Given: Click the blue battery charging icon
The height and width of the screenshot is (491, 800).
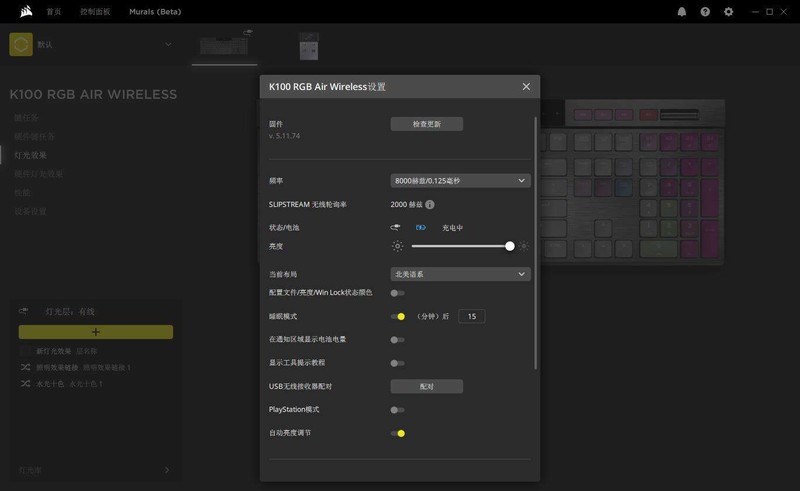Looking at the screenshot, I should (420, 228).
